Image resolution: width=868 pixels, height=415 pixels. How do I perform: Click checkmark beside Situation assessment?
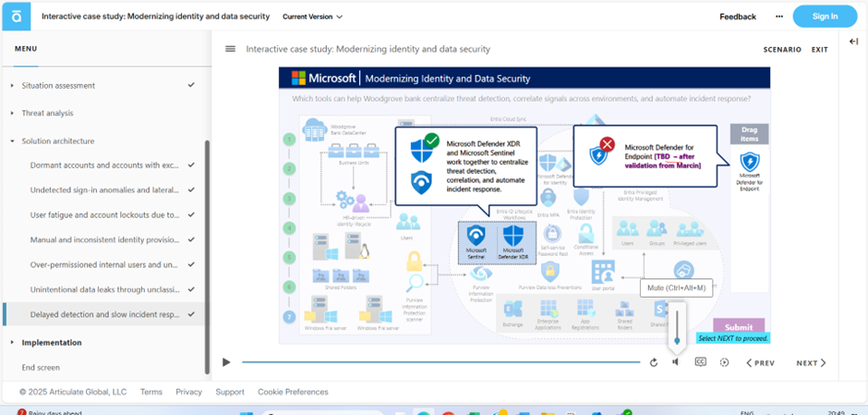point(191,85)
